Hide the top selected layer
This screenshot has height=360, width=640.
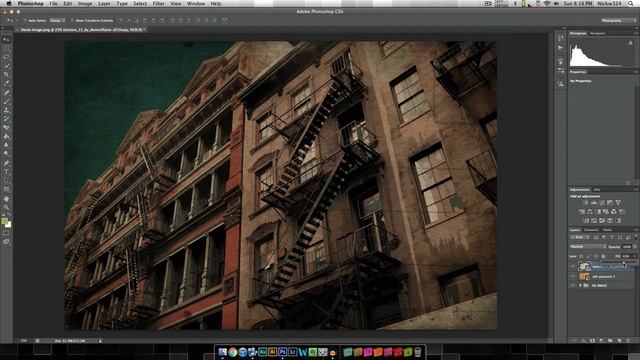pyautogui.click(x=572, y=266)
